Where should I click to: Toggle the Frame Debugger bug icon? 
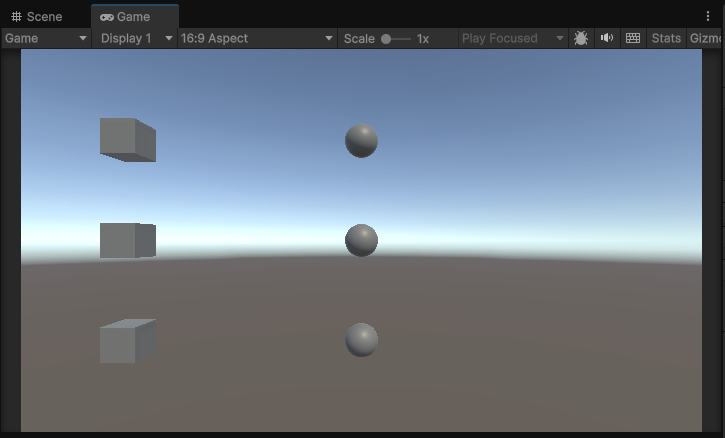[x=581, y=38]
